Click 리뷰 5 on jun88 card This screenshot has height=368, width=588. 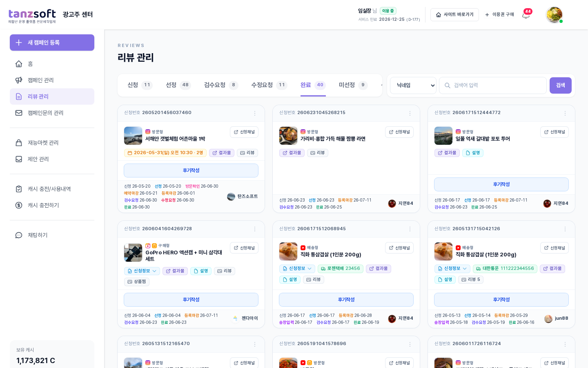point(471,280)
